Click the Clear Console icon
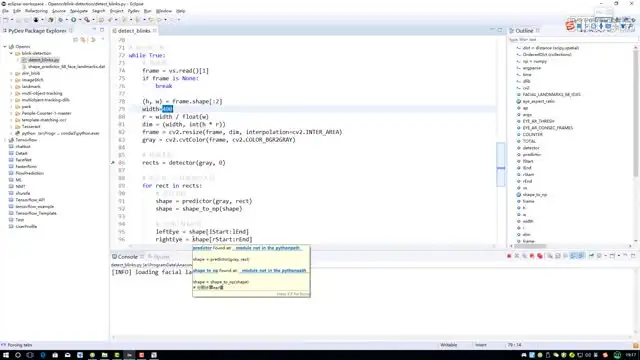Image resolution: width=640 pixels, height=360 pixels. click(550, 256)
